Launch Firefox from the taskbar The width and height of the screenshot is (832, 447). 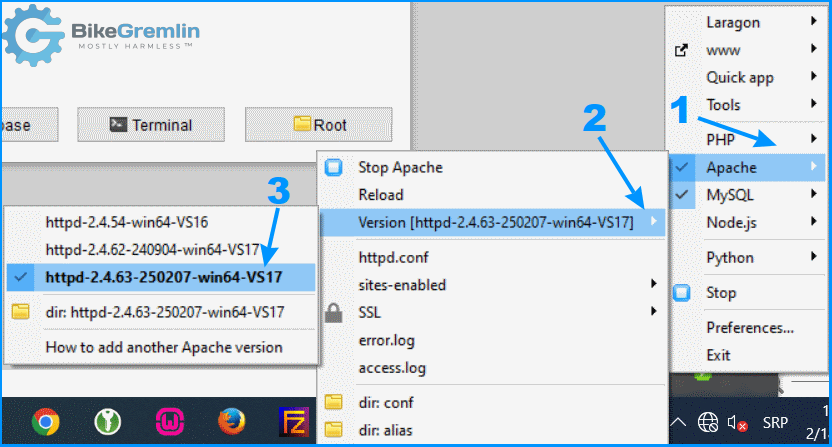pyautogui.click(x=232, y=423)
